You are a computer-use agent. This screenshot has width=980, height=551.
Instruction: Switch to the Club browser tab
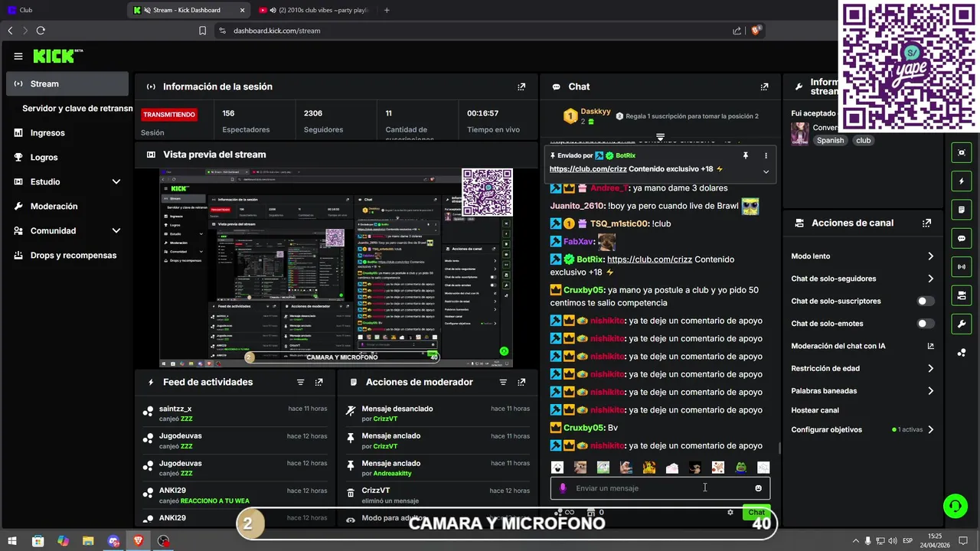(63, 10)
